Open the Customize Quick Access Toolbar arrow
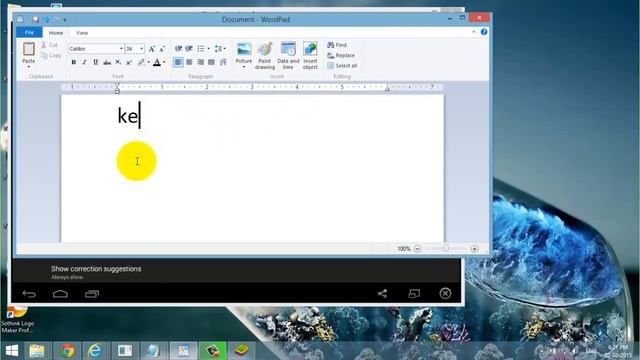The width and height of the screenshot is (640, 360). [65, 20]
